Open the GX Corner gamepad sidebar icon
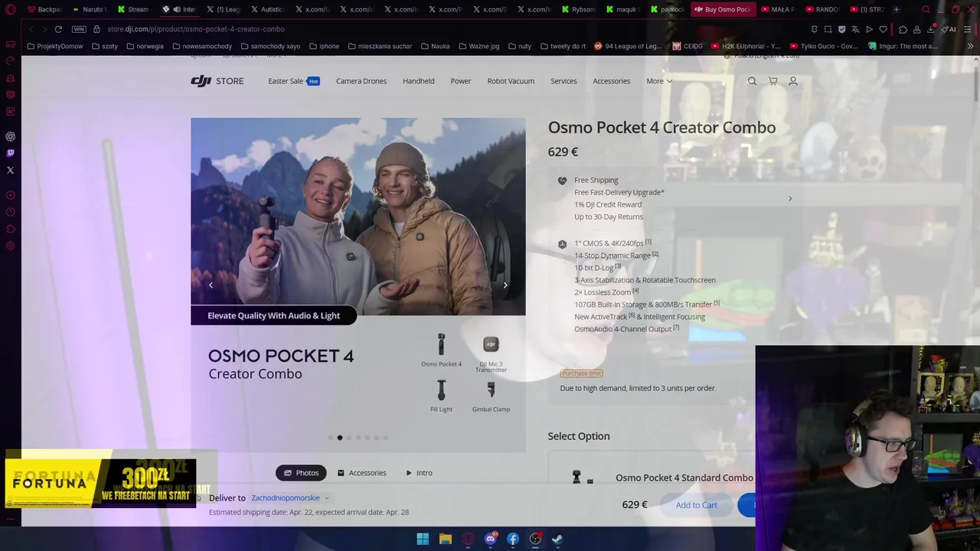The width and height of the screenshot is (980, 551). (x=11, y=44)
